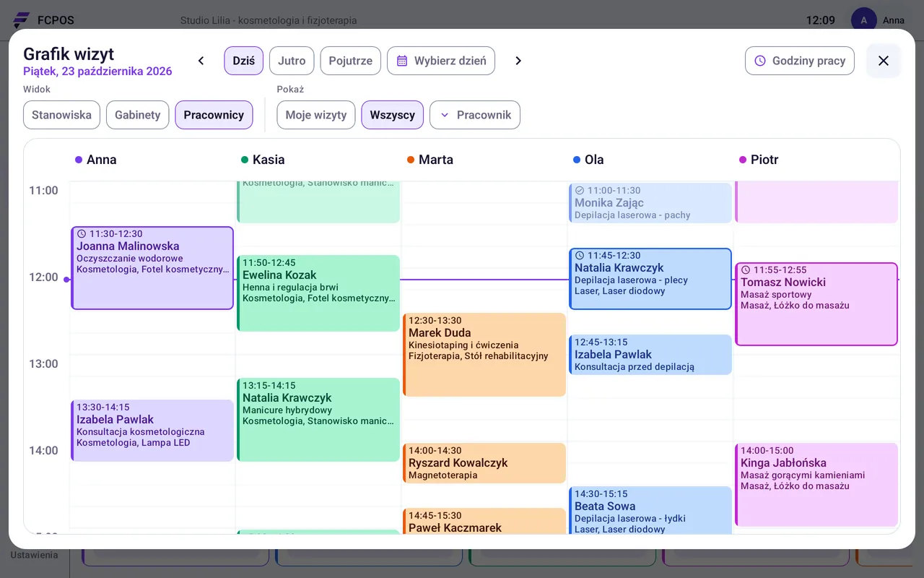Viewport: 924px width, 578px height.
Task: Open Paweł Kaczmarek's 14:45-15:30 appointment
Action: coord(484,521)
